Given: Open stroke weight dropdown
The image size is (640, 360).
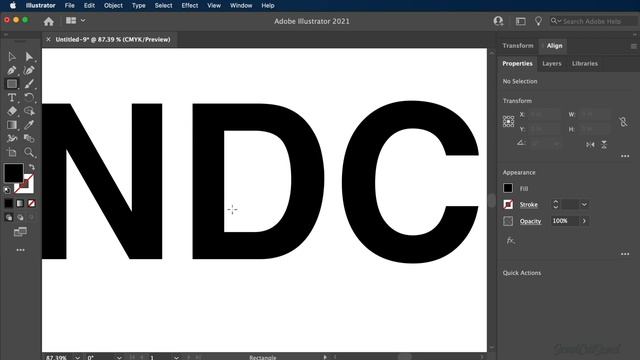Looking at the screenshot, I should click(x=584, y=204).
